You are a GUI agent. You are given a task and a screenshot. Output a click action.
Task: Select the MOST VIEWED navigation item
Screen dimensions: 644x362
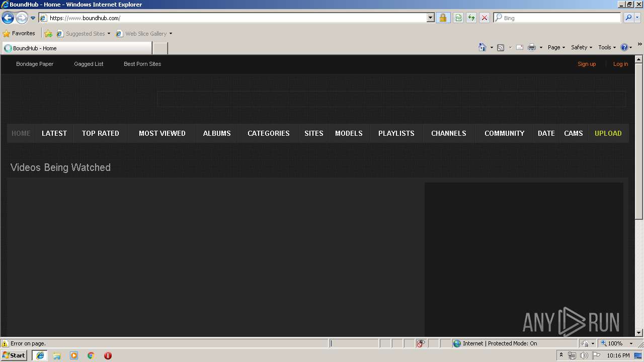[162, 133]
